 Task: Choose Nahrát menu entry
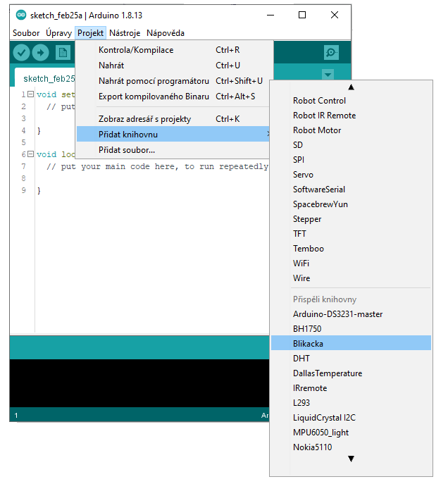(x=174, y=66)
